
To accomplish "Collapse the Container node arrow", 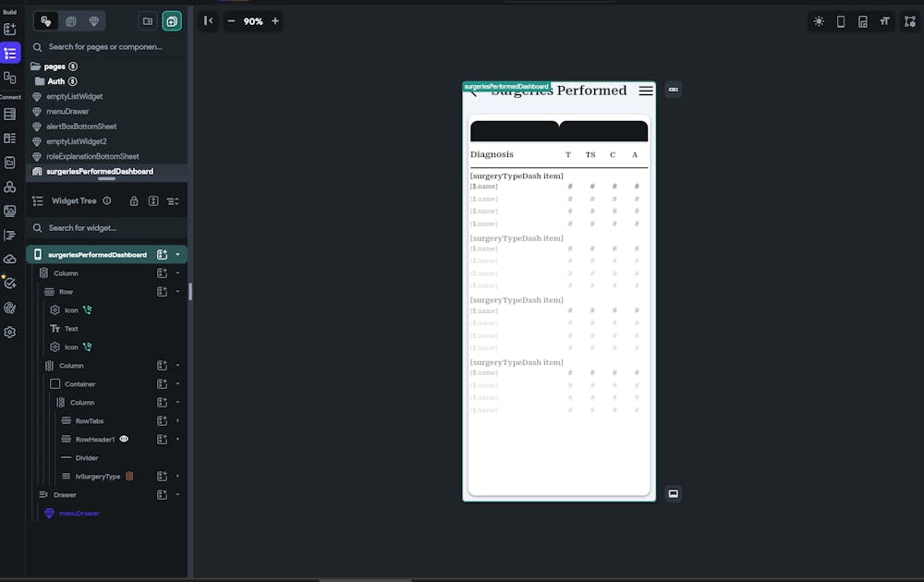I will [177, 384].
